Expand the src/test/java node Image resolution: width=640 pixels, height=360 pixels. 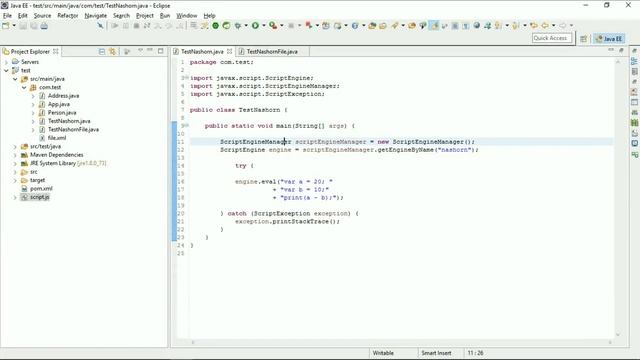(15, 147)
